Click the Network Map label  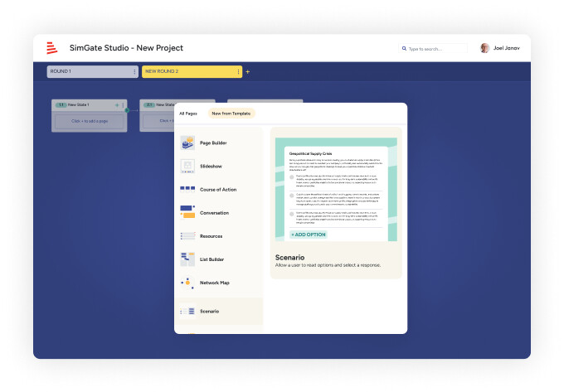click(x=214, y=283)
